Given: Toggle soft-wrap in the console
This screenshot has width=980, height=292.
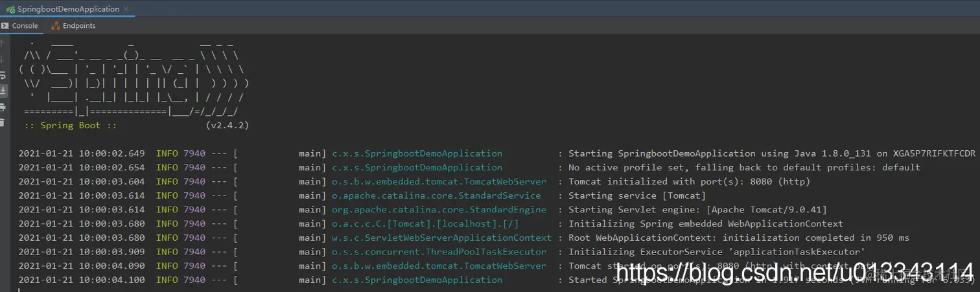Looking at the screenshot, I should [x=3, y=75].
